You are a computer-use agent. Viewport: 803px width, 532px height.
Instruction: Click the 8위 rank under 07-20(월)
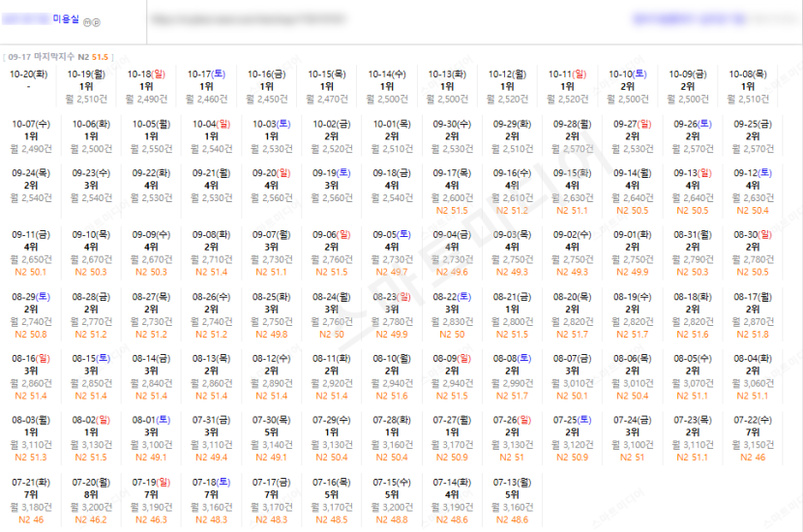pyautogui.click(x=91, y=494)
